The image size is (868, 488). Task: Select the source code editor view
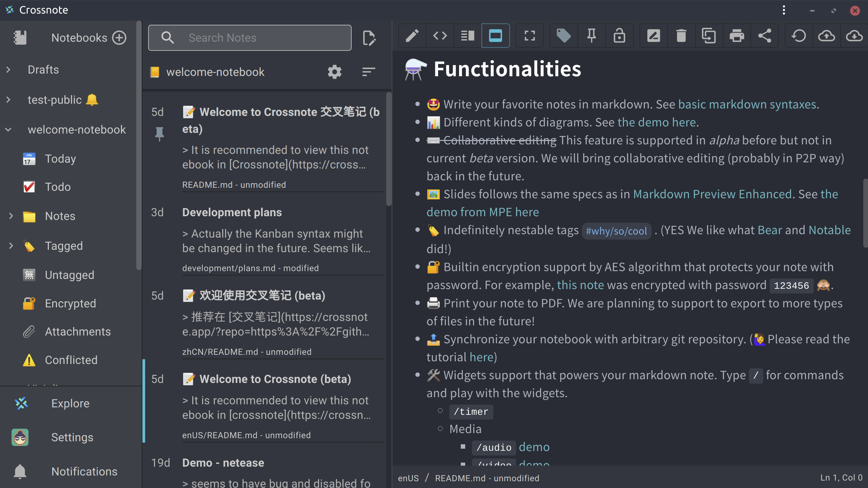click(x=440, y=36)
